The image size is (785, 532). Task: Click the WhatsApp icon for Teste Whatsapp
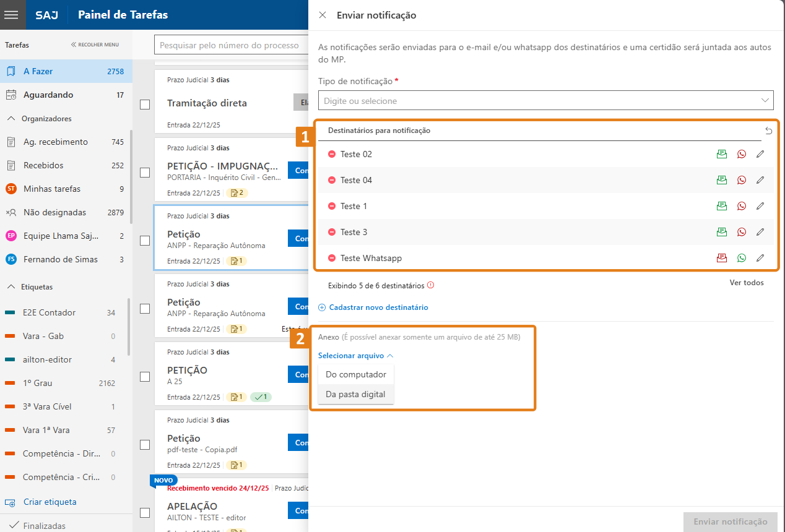point(742,258)
